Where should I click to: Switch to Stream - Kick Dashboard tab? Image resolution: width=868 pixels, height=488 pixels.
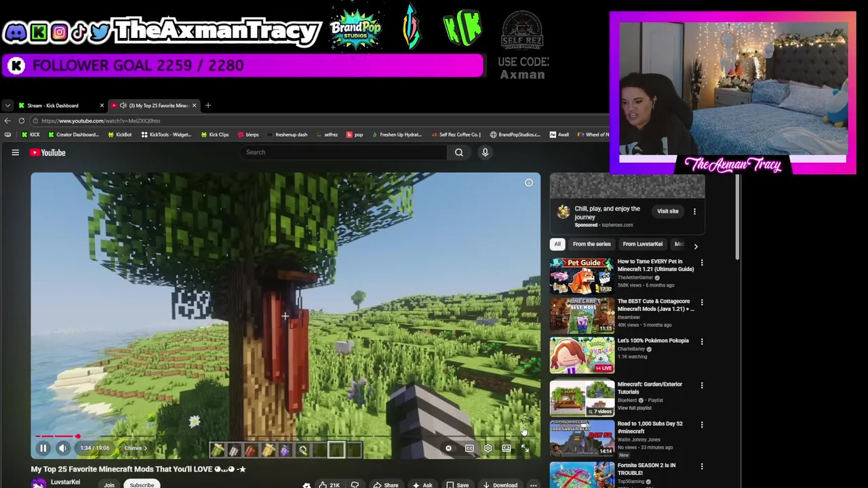[58, 106]
